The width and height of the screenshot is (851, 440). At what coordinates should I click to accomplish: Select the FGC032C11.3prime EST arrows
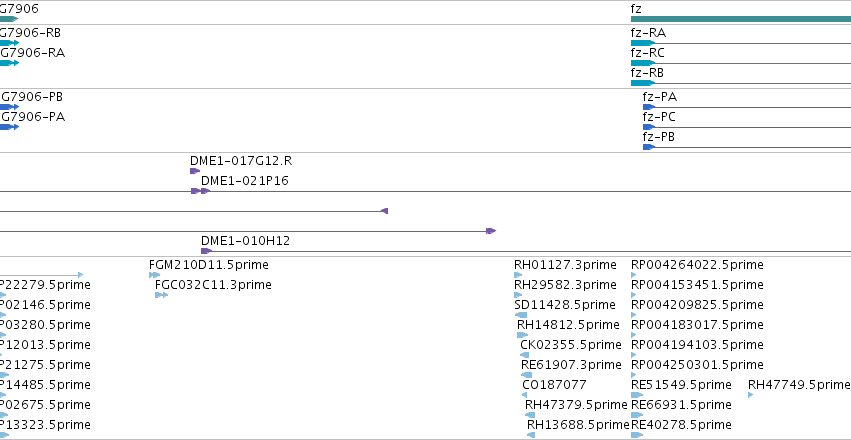(x=161, y=295)
